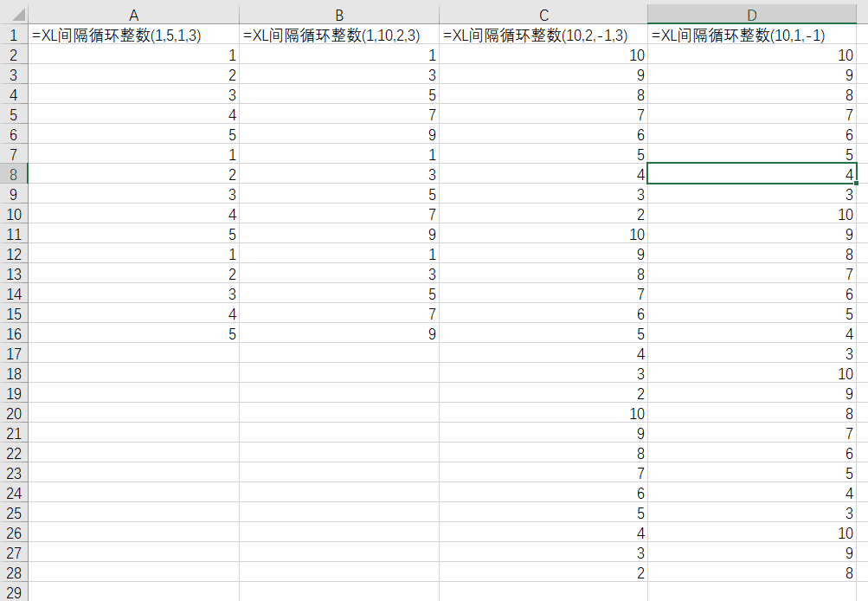Select empty cell A20
This screenshot has height=601, width=868.
click(133, 413)
